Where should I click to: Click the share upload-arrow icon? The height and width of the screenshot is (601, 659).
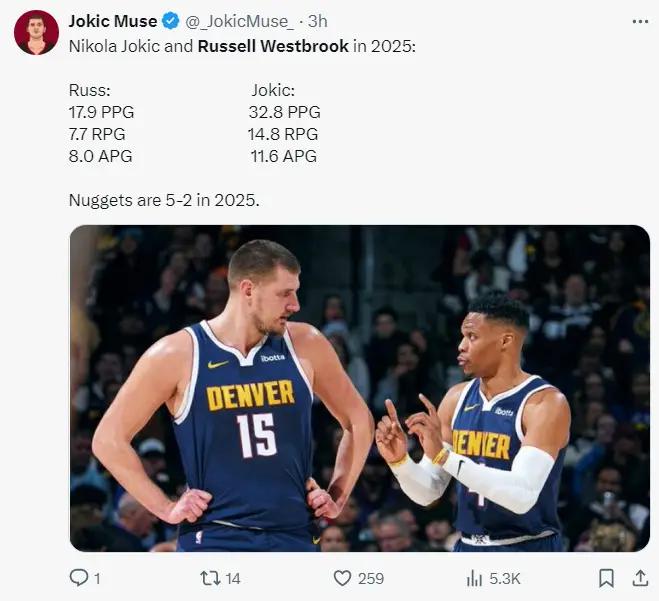640,578
